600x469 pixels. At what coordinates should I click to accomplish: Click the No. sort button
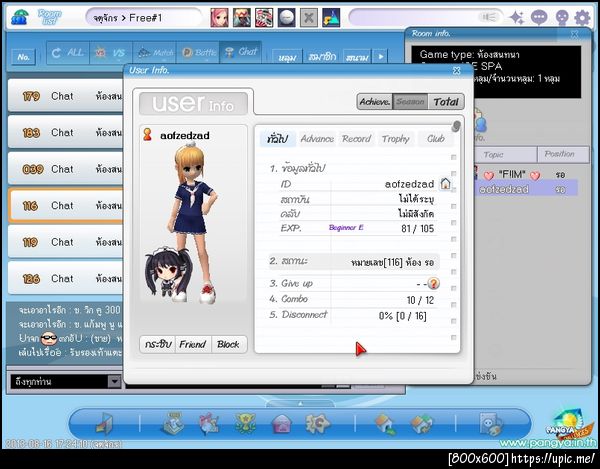tap(23, 57)
